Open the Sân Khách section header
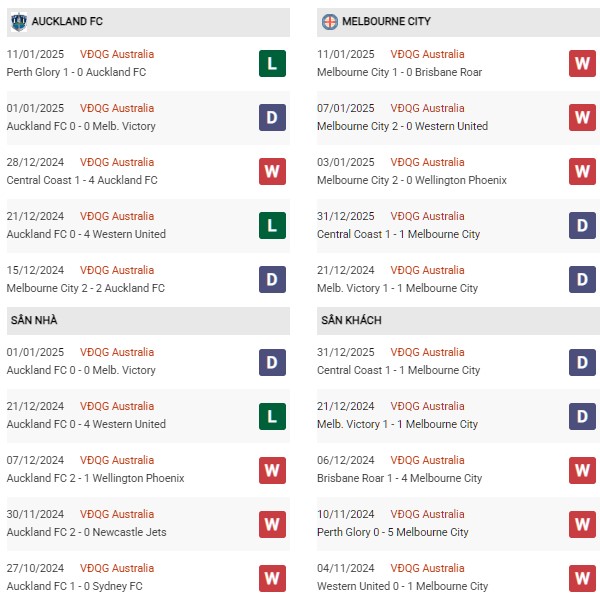 (458, 321)
